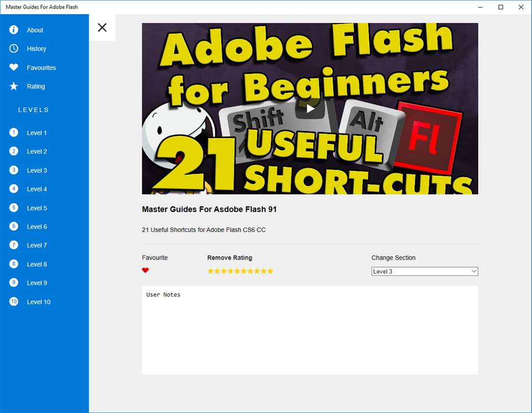Click the Level 5 number icon
532x413 pixels.
14,208
